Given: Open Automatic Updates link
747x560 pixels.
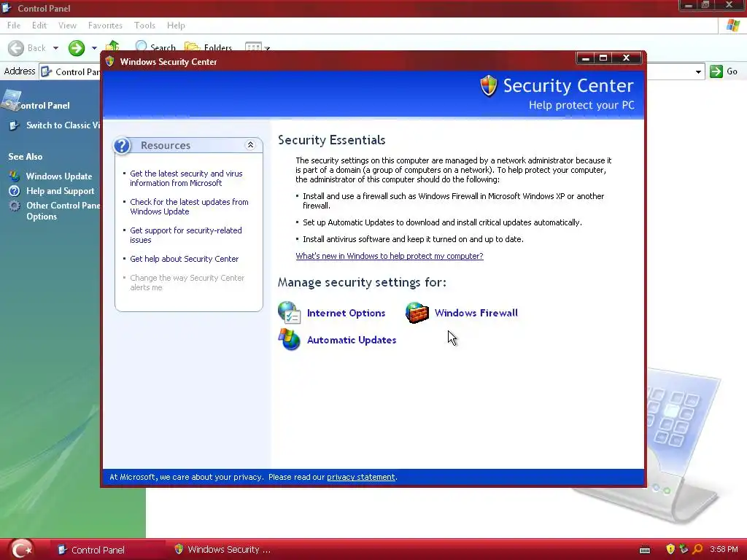Looking at the screenshot, I should (352, 340).
